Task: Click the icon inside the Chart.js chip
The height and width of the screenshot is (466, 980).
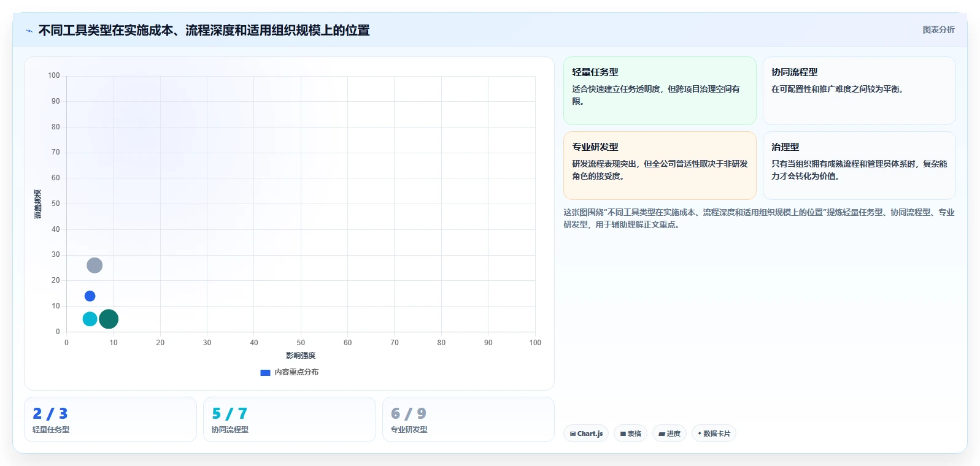Action: [573, 434]
